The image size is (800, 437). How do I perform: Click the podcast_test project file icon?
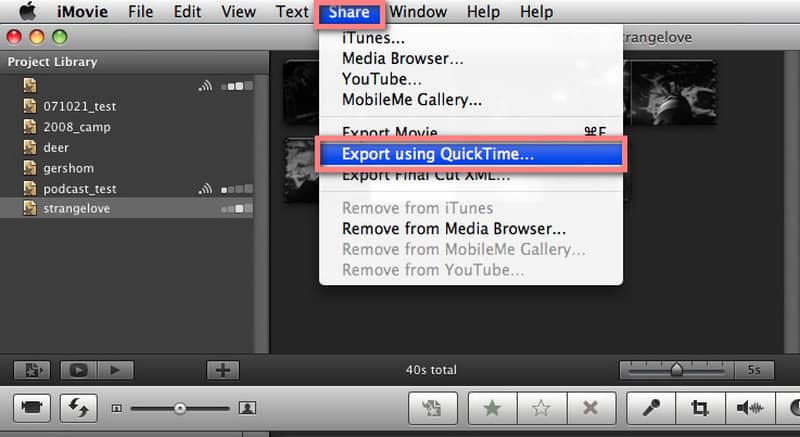coord(30,188)
